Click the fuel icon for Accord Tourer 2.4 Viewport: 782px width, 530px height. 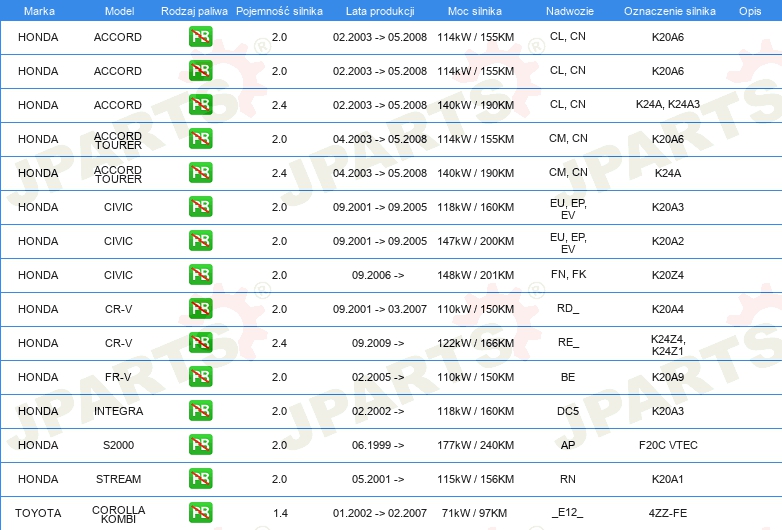200,173
